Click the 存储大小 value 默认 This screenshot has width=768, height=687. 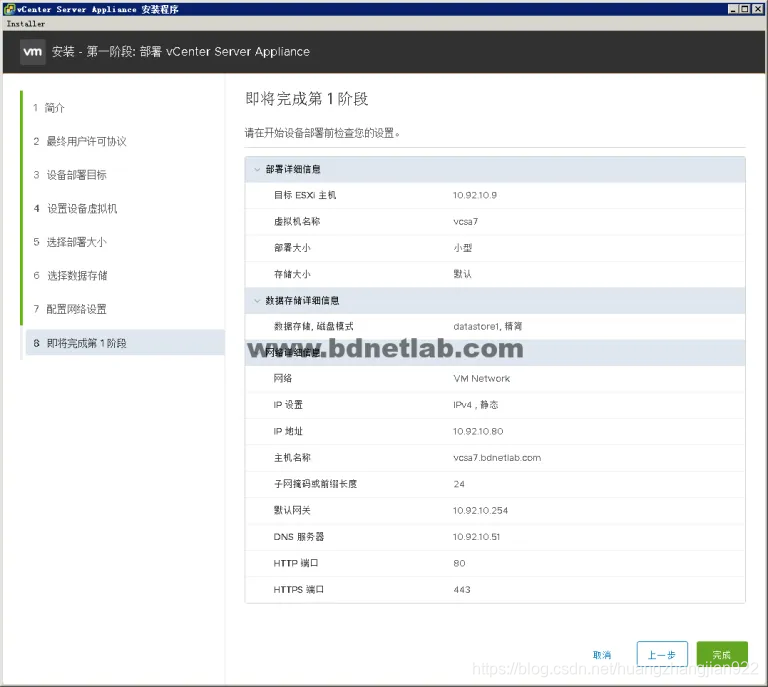pos(462,274)
